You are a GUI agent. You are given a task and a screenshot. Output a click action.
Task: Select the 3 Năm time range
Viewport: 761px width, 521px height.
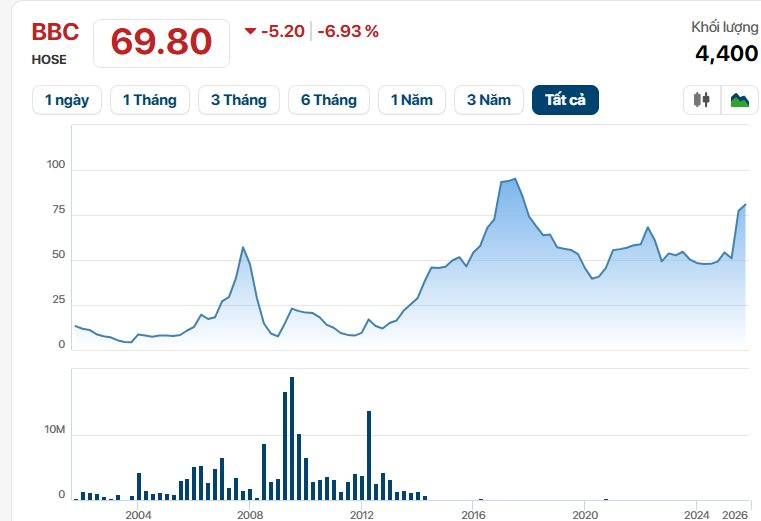pos(488,100)
